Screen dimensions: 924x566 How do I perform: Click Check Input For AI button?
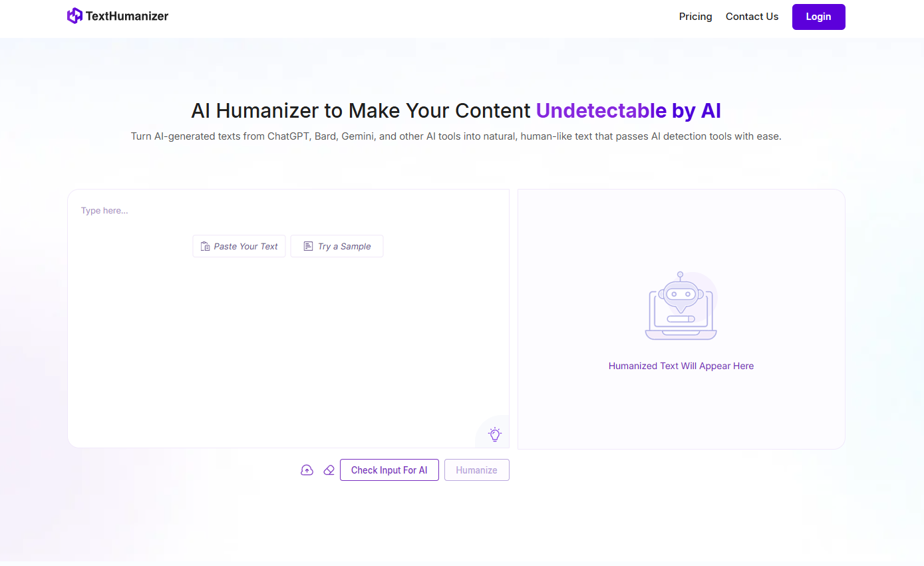(389, 470)
